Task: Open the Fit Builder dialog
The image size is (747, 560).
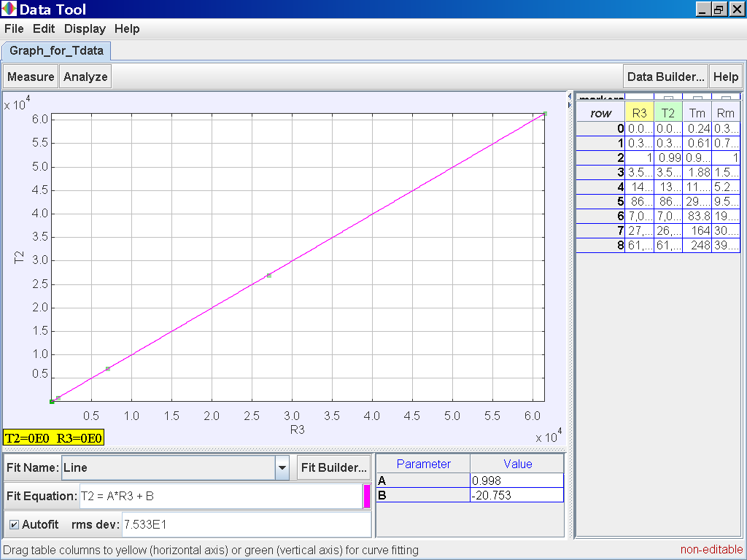Action: click(x=333, y=467)
